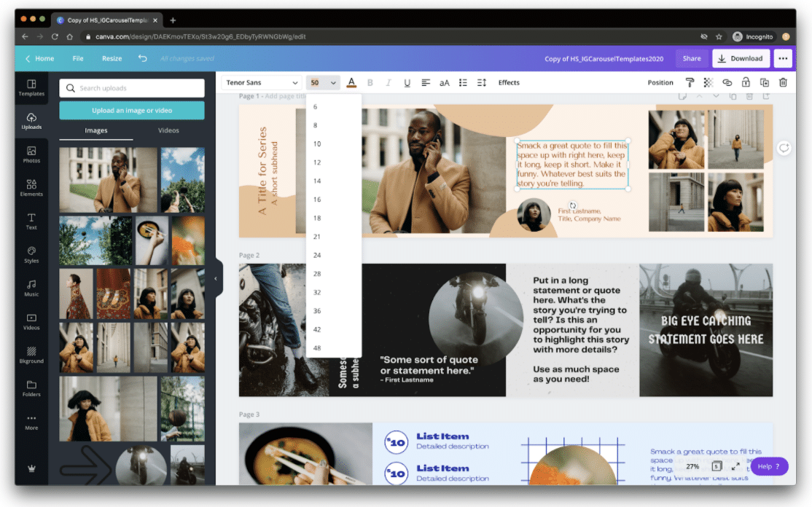Switch to the Videos tab in uploads
Screen dimensions: 812x507
[x=168, y=130]
